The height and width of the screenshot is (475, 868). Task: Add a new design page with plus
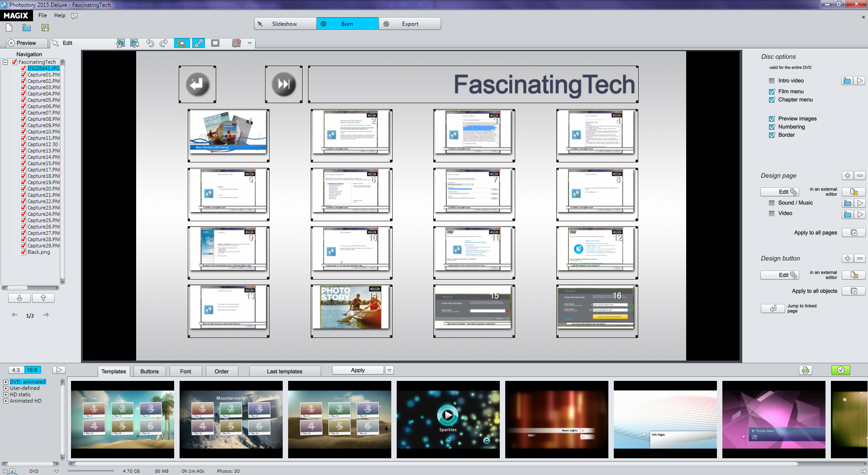coord(848,176)
